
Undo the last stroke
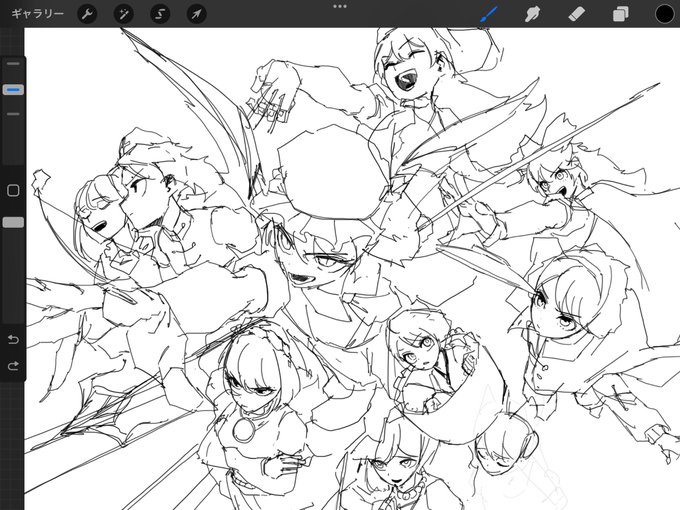click(13, 339)
